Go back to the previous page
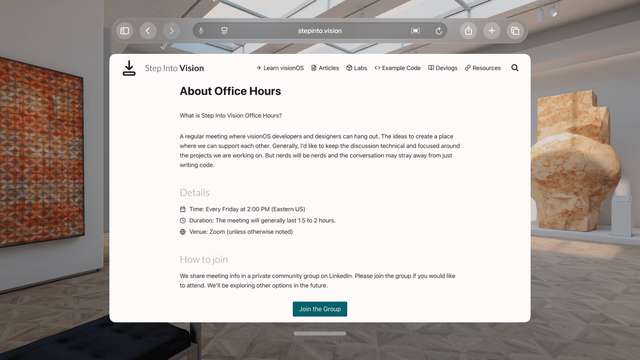Image resolution: width=640 pixels, height=360 pixels. click(x=148, y=31)
